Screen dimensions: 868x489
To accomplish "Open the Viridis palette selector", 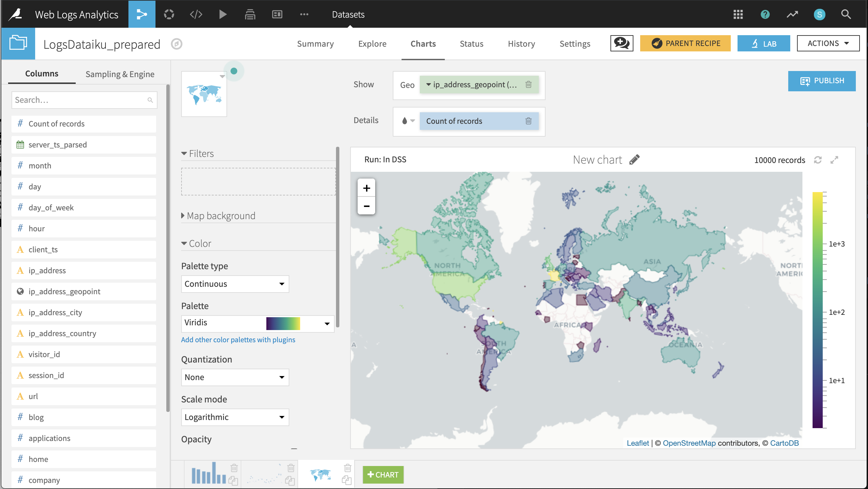I will coord(258,323).
